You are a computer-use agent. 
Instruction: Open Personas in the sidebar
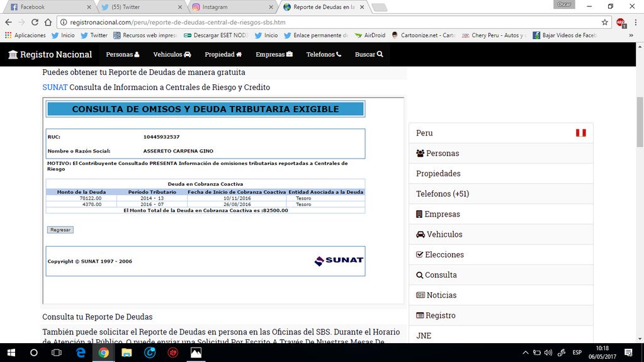(x=501, y=153)
